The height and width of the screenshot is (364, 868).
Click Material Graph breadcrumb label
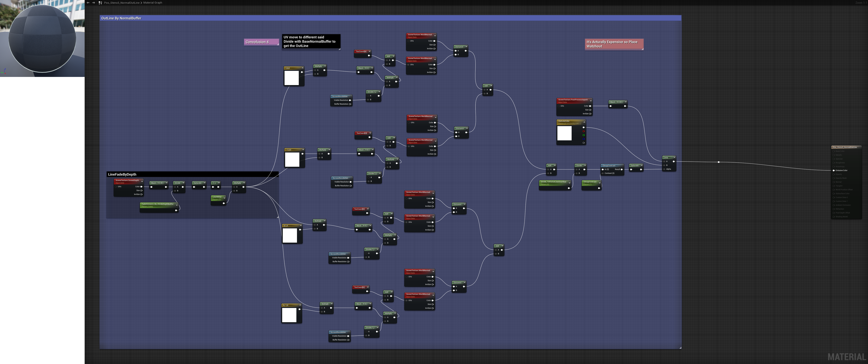coord(153,3)
